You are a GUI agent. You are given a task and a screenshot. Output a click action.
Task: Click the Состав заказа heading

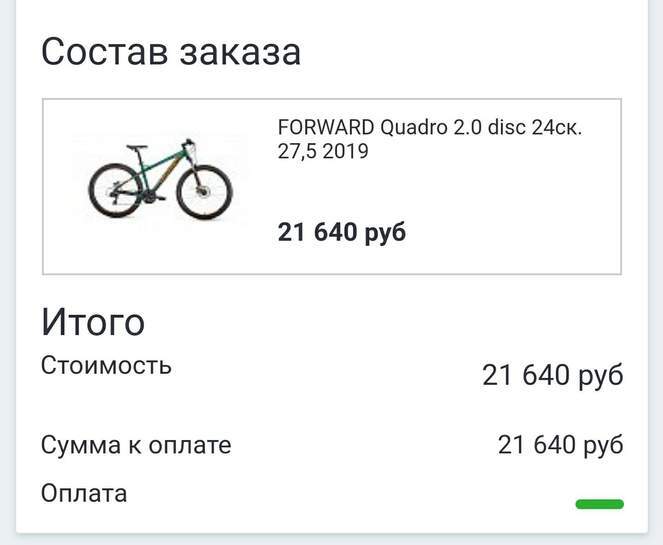[171, 51]
